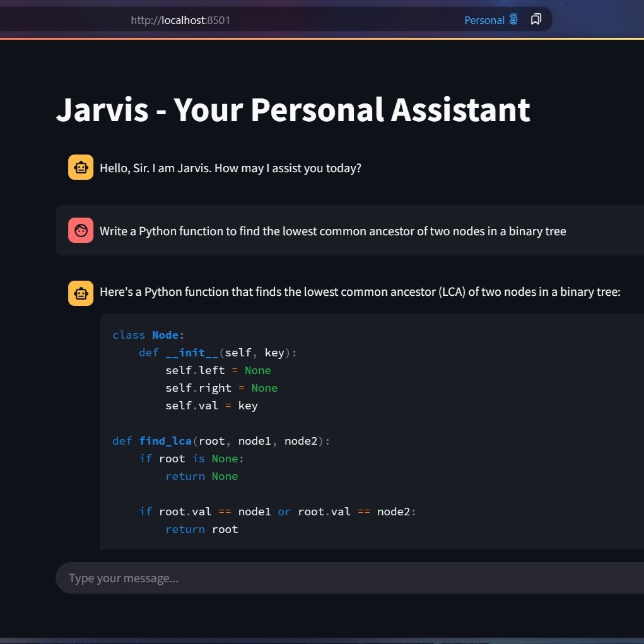
Task: Click the 'Jarvis - Your Personal Assistant' heading
Action: coord(293,110)
